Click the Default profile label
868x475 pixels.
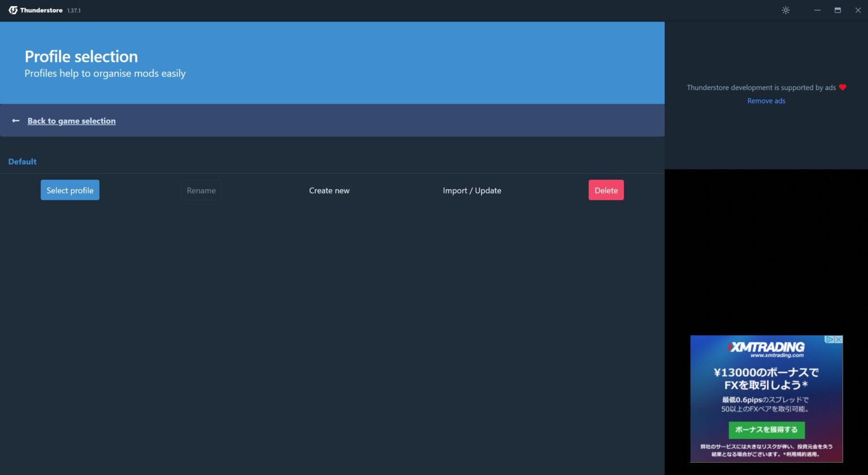[x=22, y=161]
